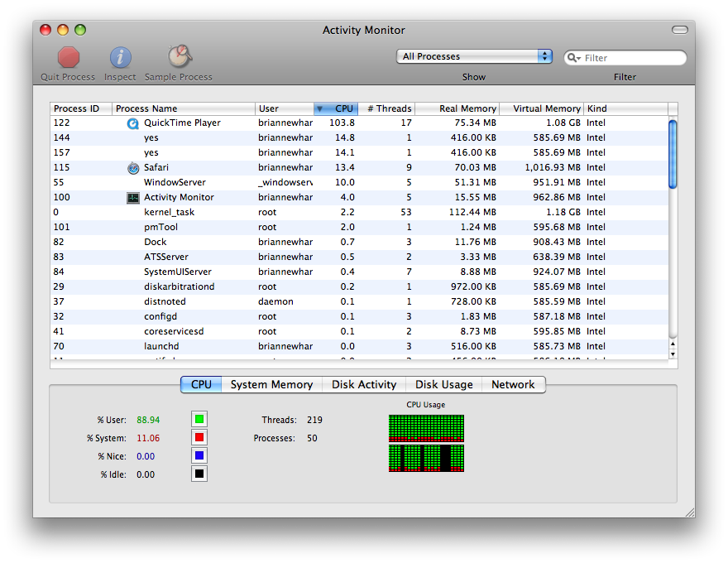The image size is (728, 563).
Task: Select the diskarbitrationd process row
Action: pos(359,286)
